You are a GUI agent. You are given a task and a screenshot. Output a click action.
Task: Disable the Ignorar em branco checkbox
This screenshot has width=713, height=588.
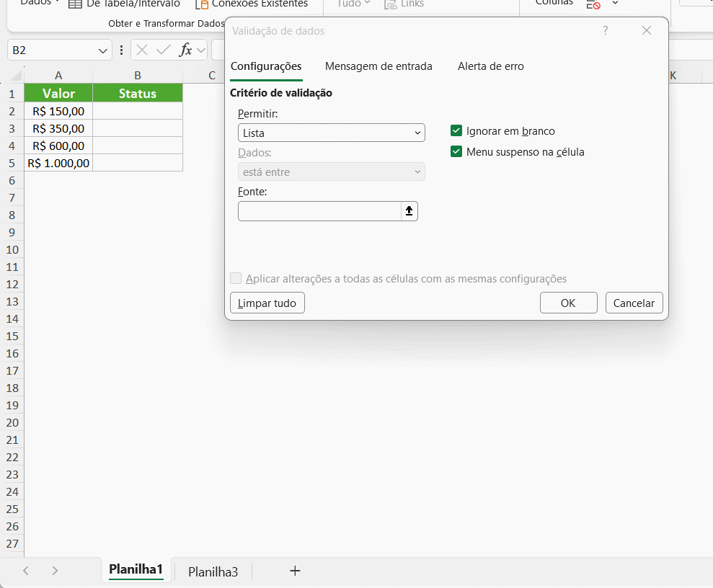pos(456,130)
